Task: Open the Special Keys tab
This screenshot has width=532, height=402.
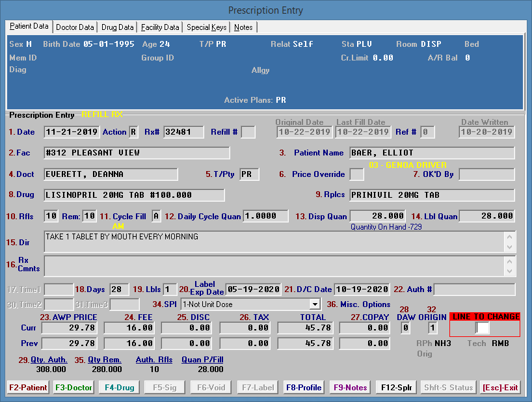Action: coord(206,27)
